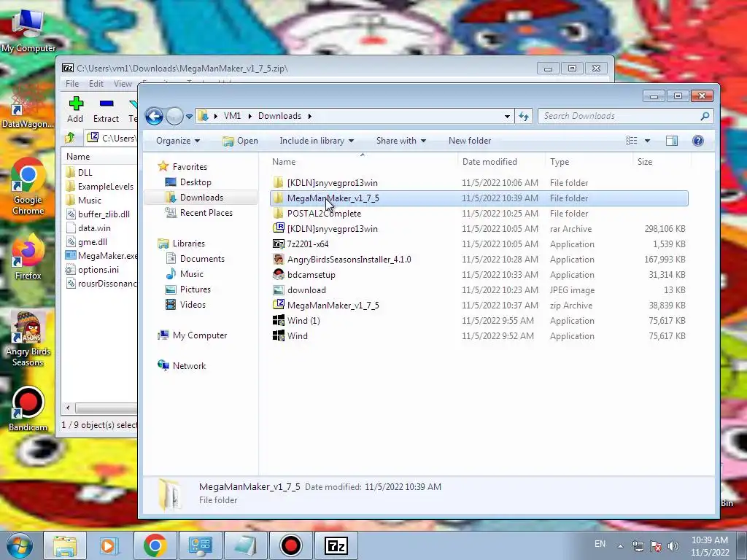This screenshot has height=560, width=747.
Task: Sort files by Size column header
Action: (662, 162)
